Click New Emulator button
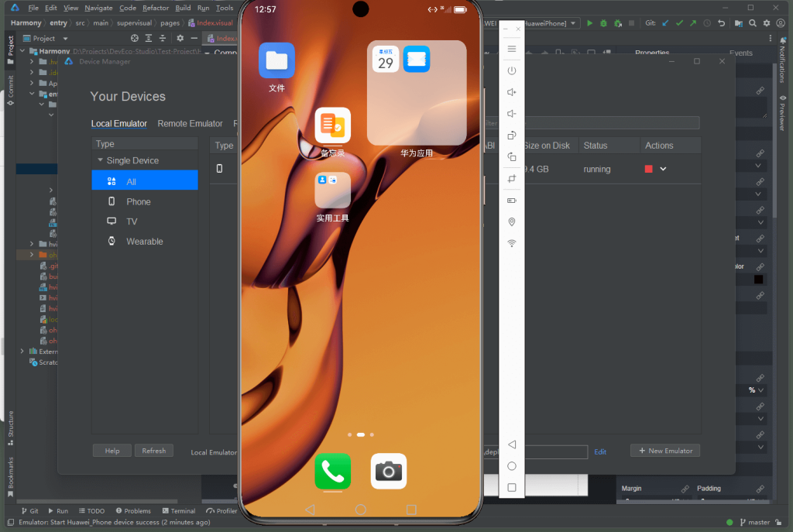 tap(665, 451)
